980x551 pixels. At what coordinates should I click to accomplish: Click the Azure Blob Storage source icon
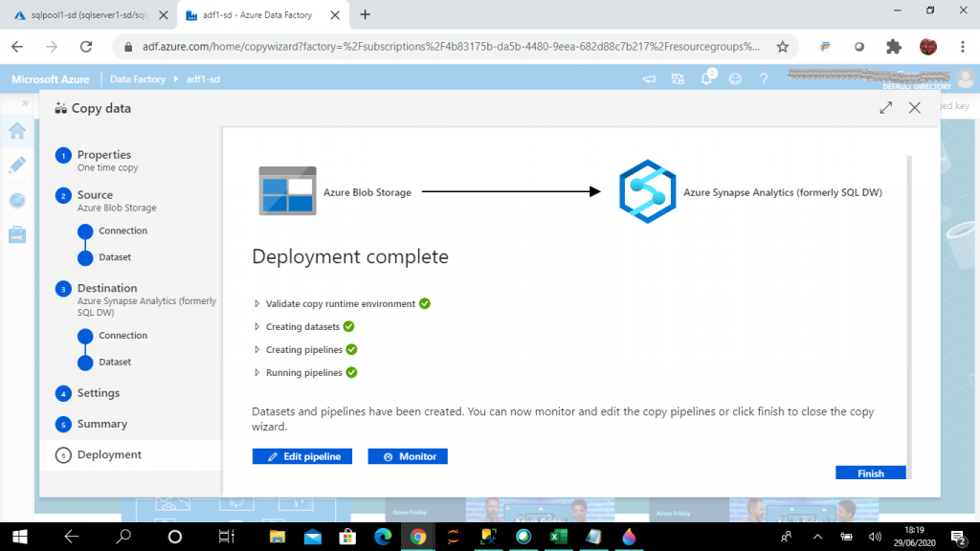point(287,191)
